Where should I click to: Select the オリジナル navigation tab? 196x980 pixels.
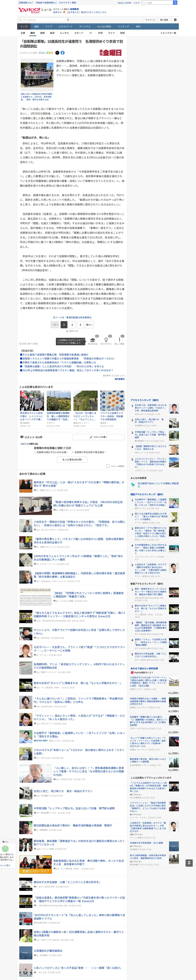click(85, 27)
